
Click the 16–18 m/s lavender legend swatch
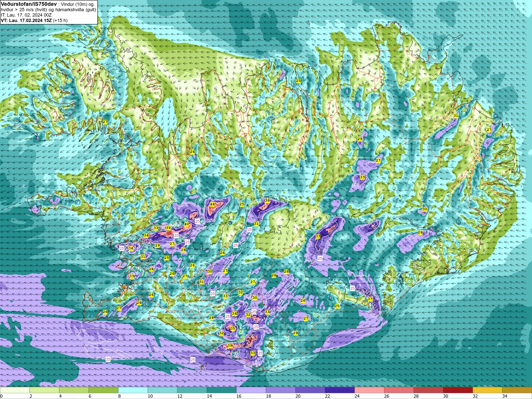pyautogui.click(x=251, y=390)
